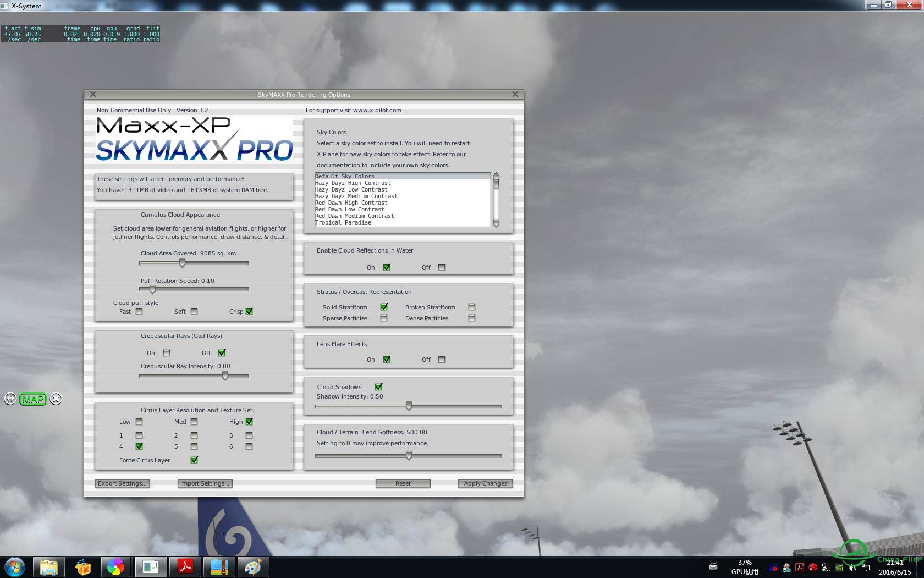924x578 pixels.
Task: Select cirrus texture set 2
Action: coord(194,435)
